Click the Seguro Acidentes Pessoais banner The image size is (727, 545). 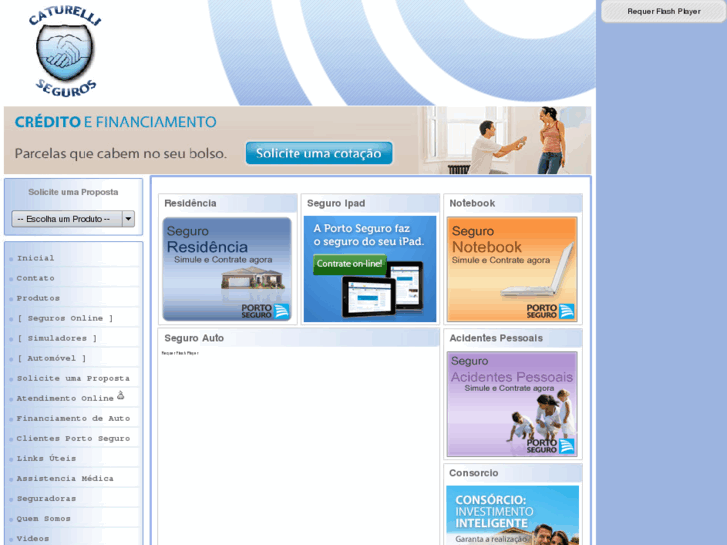coord(512,404)
